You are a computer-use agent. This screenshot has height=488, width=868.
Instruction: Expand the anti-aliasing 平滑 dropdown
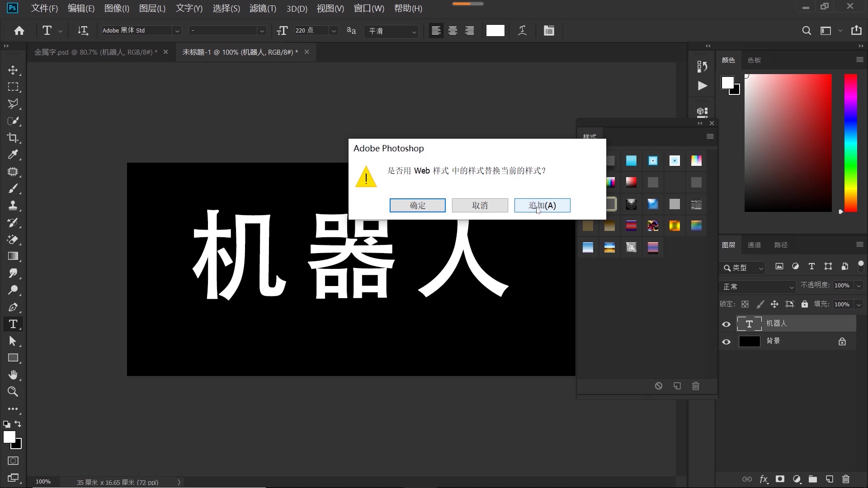(x=414, y=32)
